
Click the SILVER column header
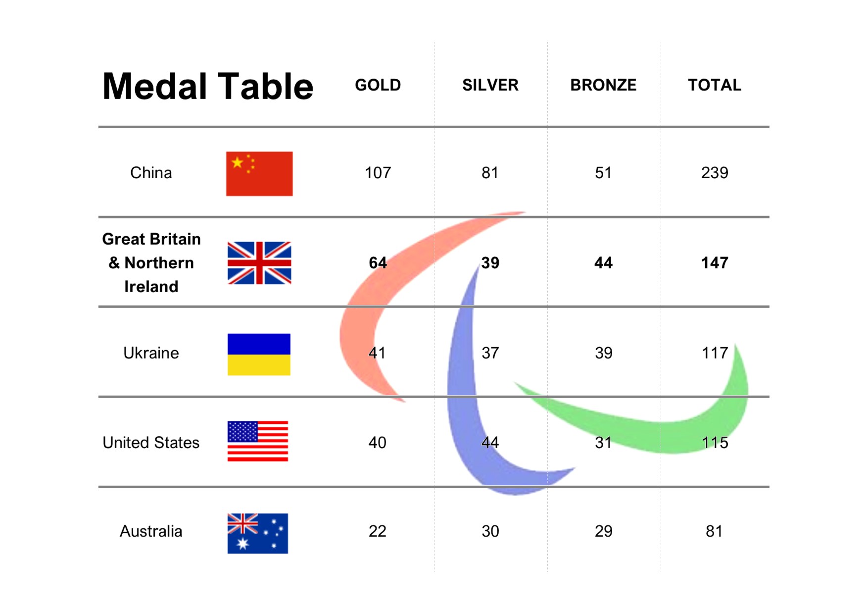(490, 85)
